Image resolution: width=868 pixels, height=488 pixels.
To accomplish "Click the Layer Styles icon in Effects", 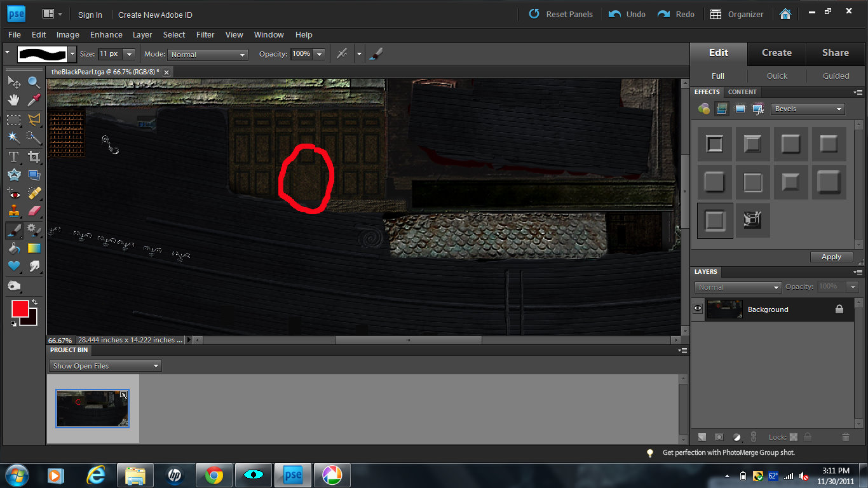I will coord(722,109).
